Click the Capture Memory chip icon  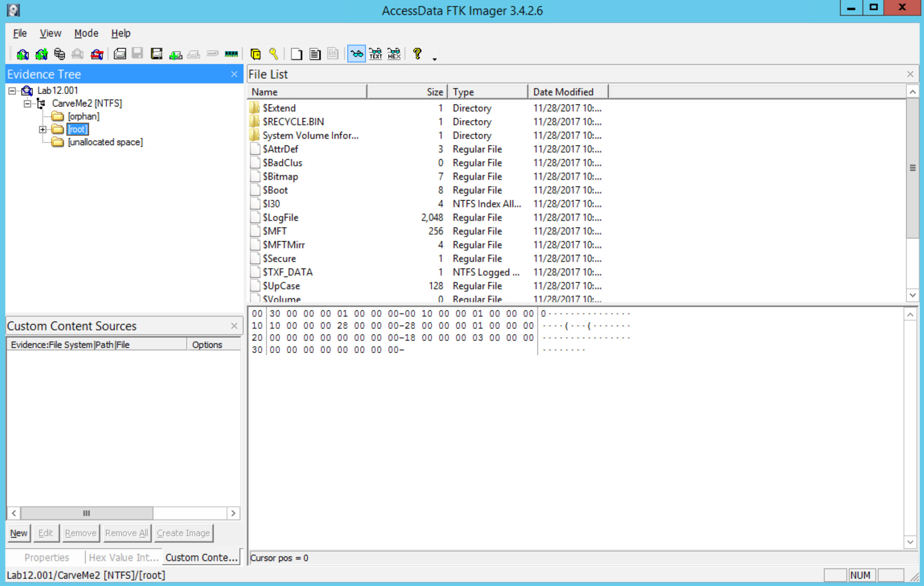(231, 54)
